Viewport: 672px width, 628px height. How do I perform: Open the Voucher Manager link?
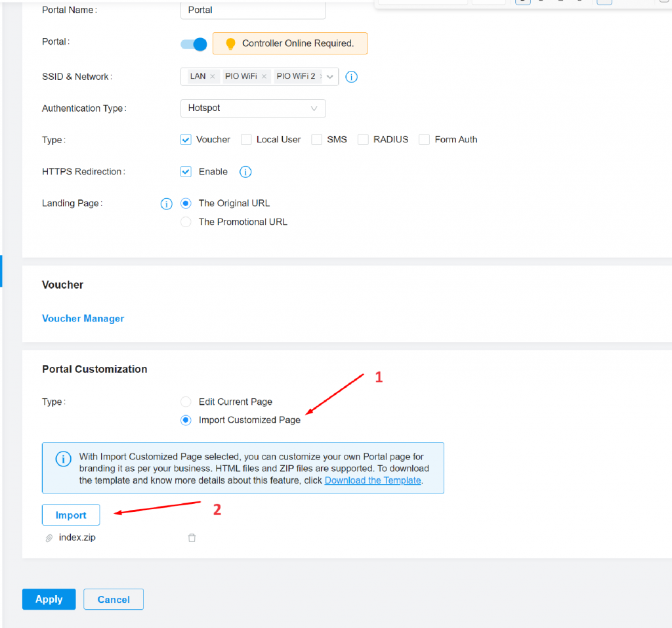click(83, 318)
